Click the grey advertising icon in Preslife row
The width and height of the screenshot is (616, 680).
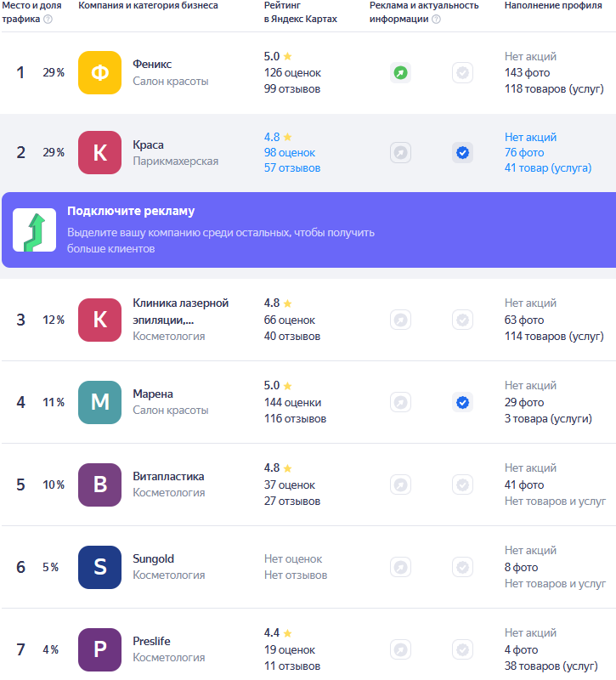pos(400,649)
